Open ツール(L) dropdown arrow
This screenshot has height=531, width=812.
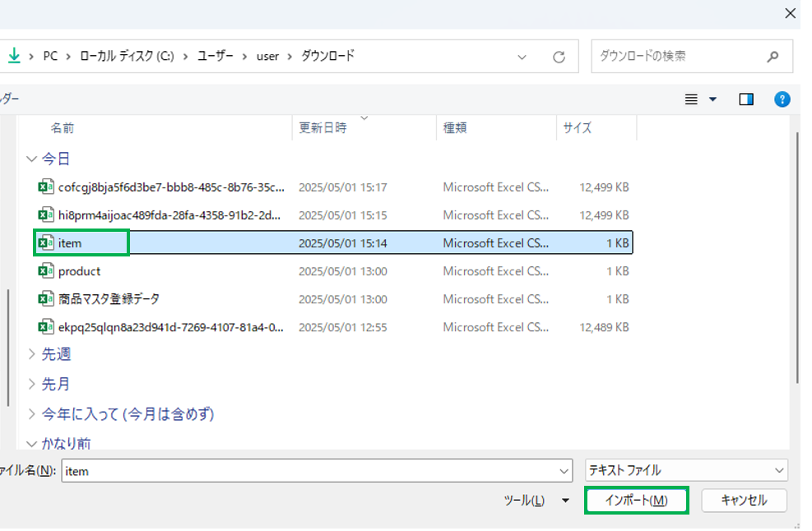565,501
